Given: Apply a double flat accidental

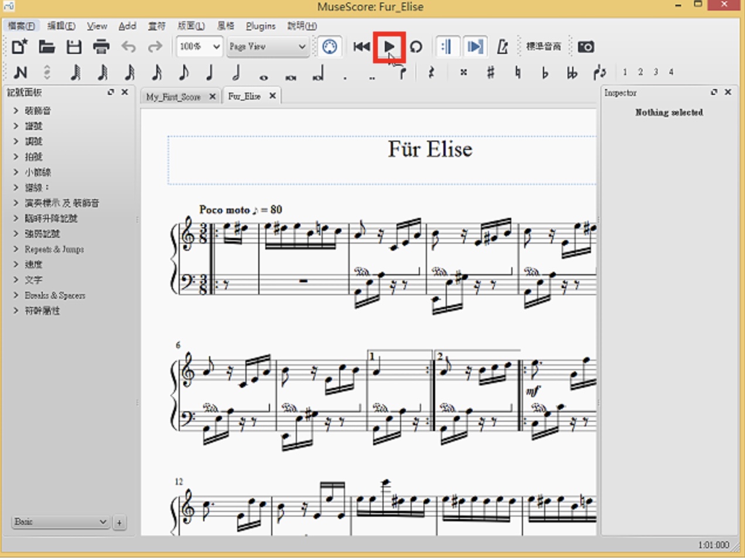Looking at the screenshot, I should click(x=572, y=72).
